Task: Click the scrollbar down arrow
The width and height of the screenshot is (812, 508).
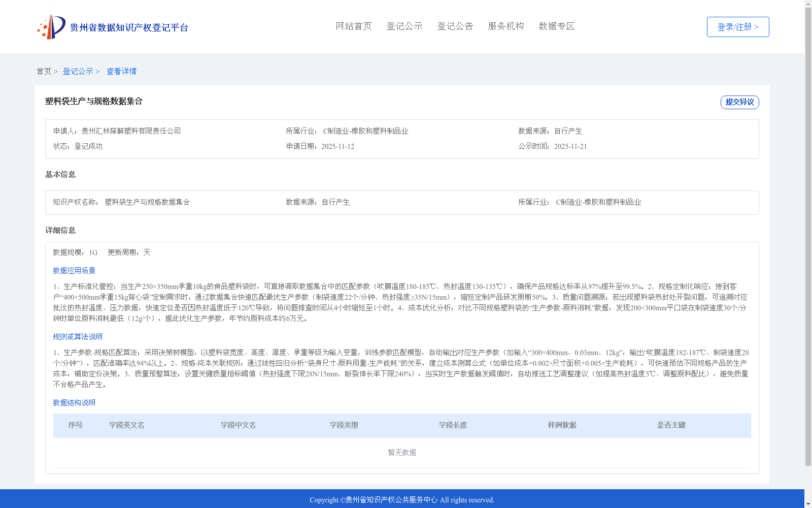Action: pos(808,504)
